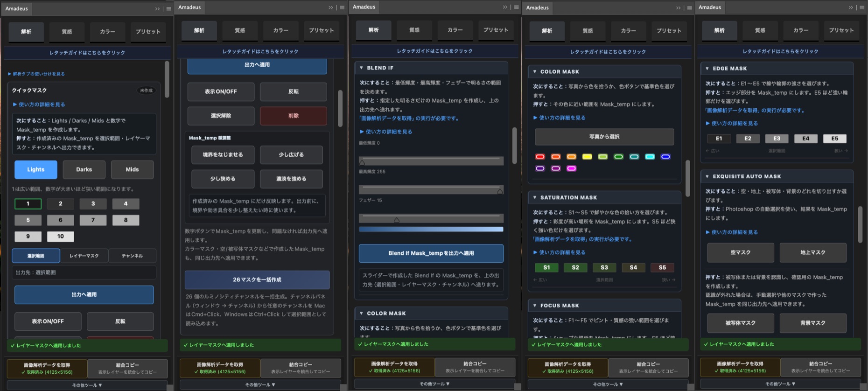Choose quick mask range number 5
Screen dimensions: 868x391
pos(28,220)
